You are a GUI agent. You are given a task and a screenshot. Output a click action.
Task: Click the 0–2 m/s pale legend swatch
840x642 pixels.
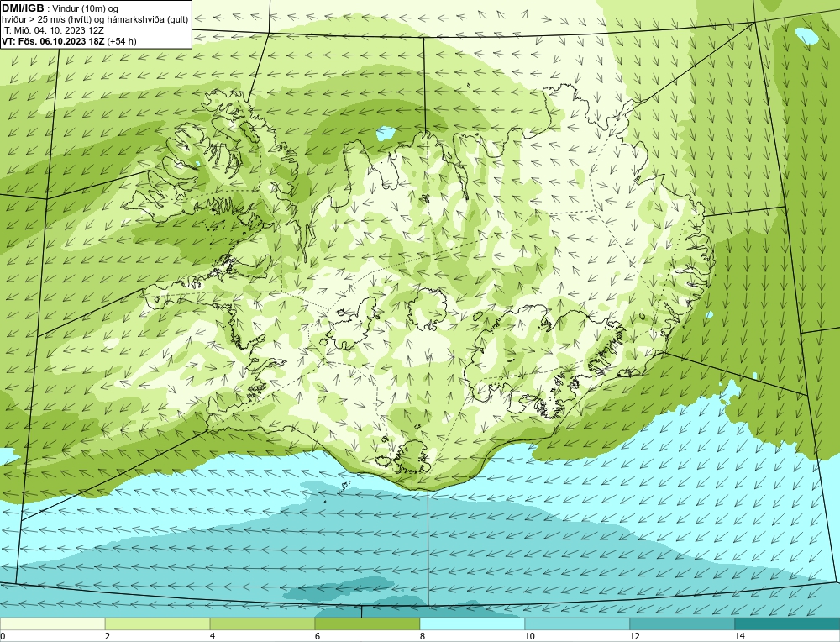[x=52, y=624]
